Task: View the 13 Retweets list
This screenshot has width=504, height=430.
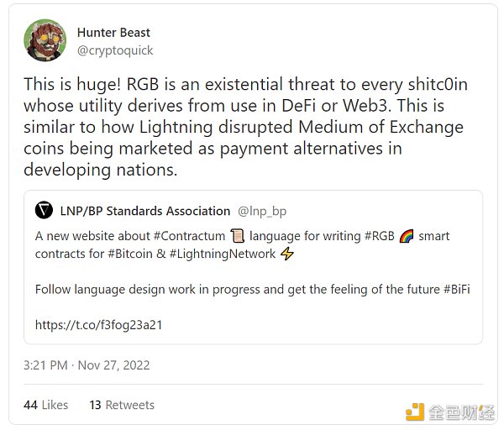Action: coord(122,405)
